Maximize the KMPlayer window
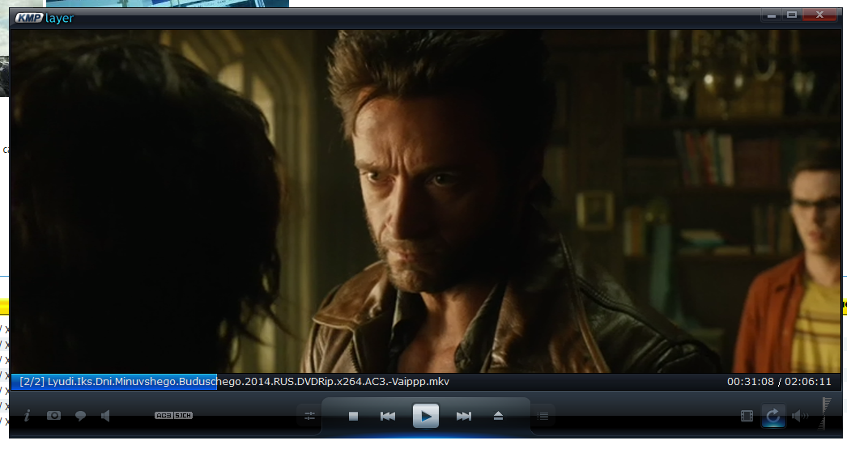This screenshot has width=868, height=466. point(792,15)
